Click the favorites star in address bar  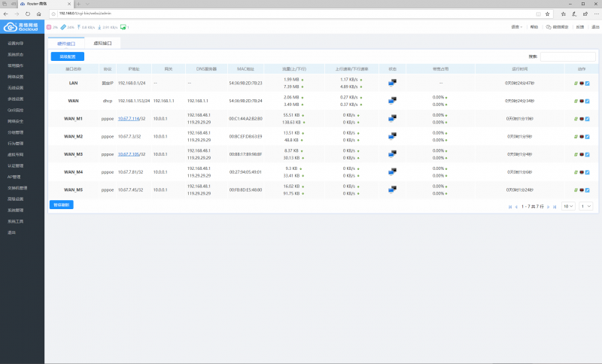(548, 14)
